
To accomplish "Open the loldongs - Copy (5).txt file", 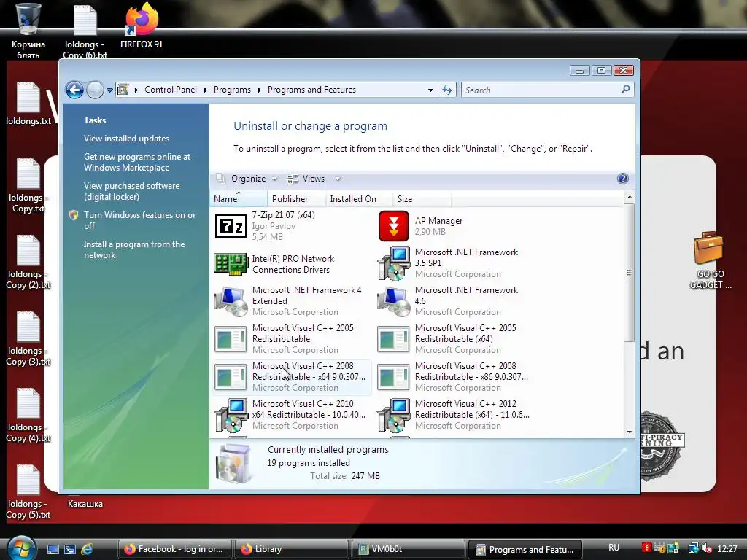I will coord(28,491).
